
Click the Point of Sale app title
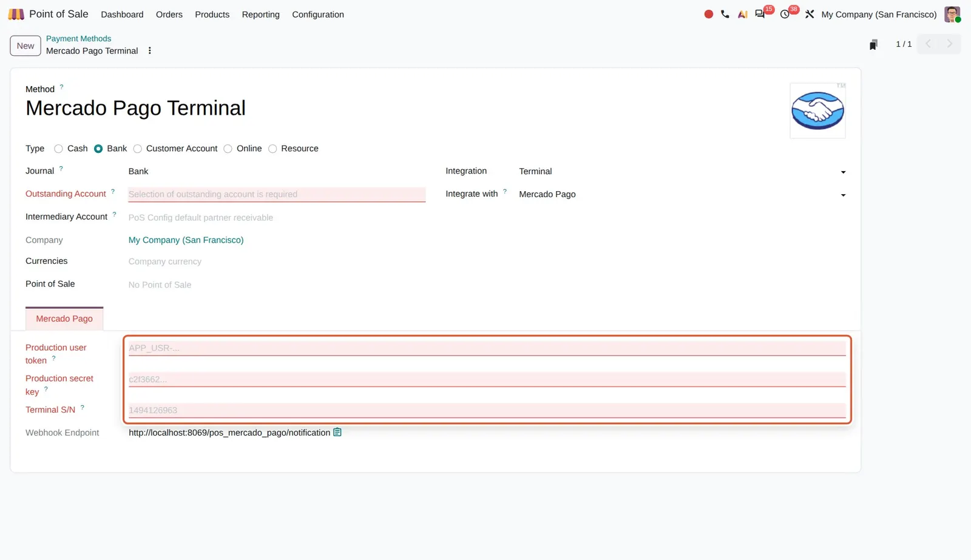click(x=59, y=14)
